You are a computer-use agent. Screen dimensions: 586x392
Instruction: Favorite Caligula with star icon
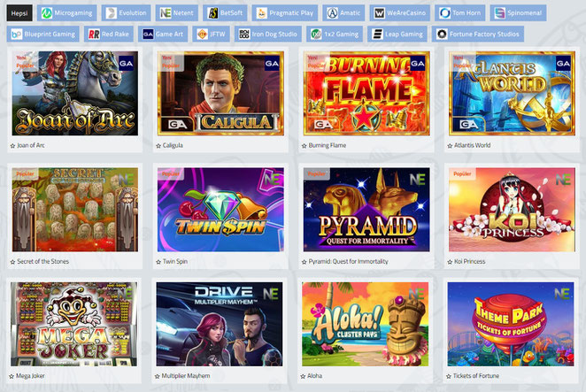(158, 146)
